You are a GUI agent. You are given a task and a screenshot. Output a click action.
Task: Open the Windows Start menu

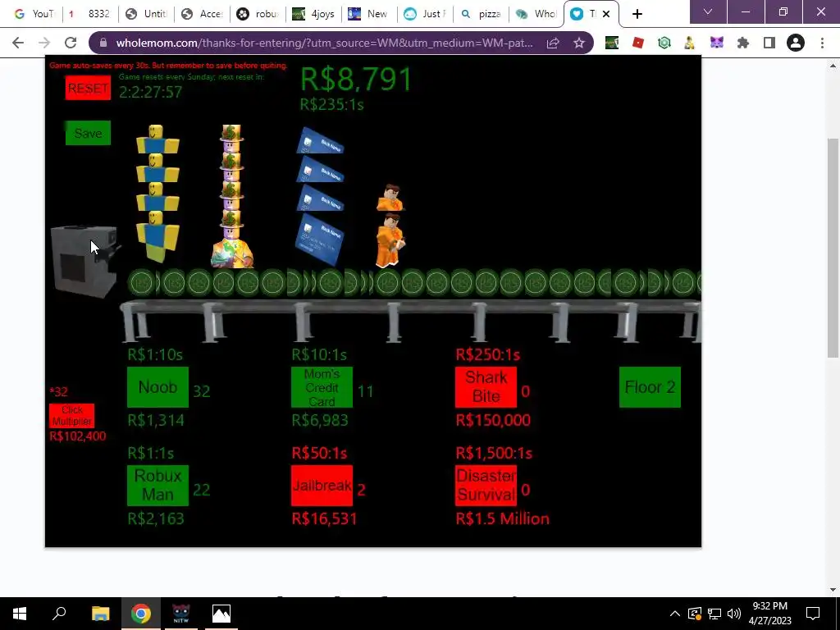[x=20, y=614]
